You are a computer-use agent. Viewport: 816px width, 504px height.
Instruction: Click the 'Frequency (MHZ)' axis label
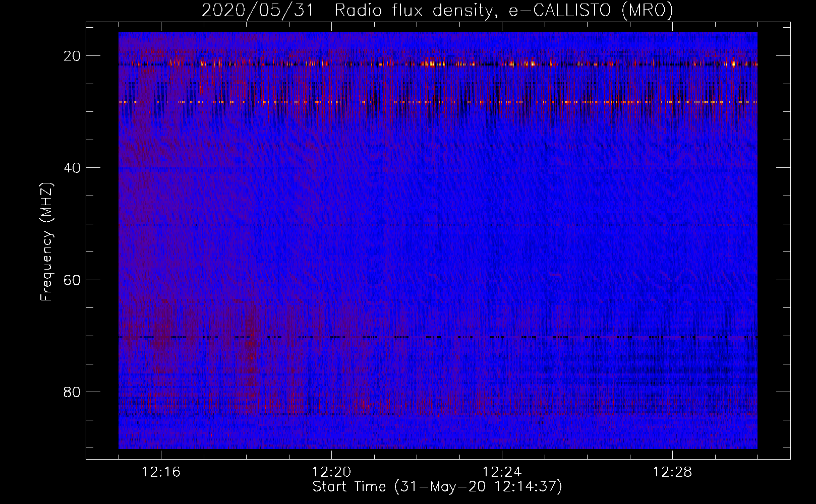coord(46,242)
